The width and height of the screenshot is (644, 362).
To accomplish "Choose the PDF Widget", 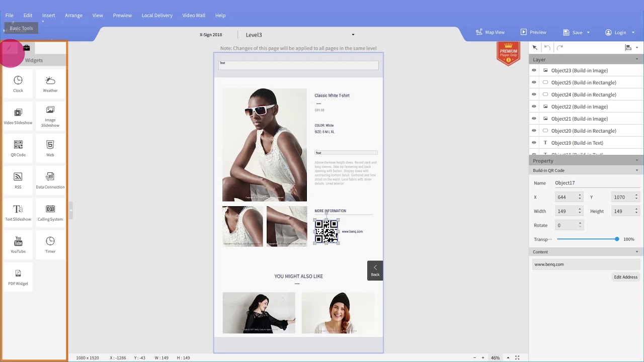I will 18,277.
